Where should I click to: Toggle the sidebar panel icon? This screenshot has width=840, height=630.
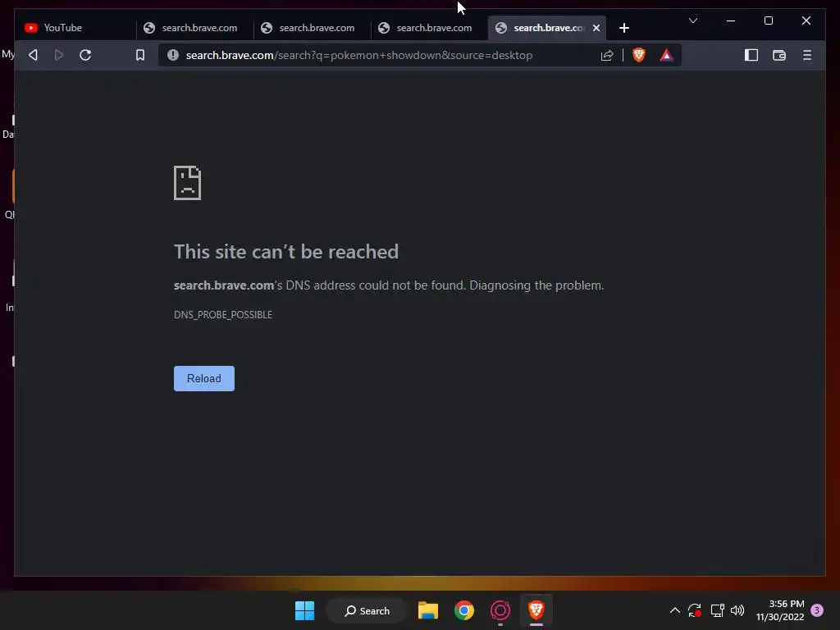(751, 55)
